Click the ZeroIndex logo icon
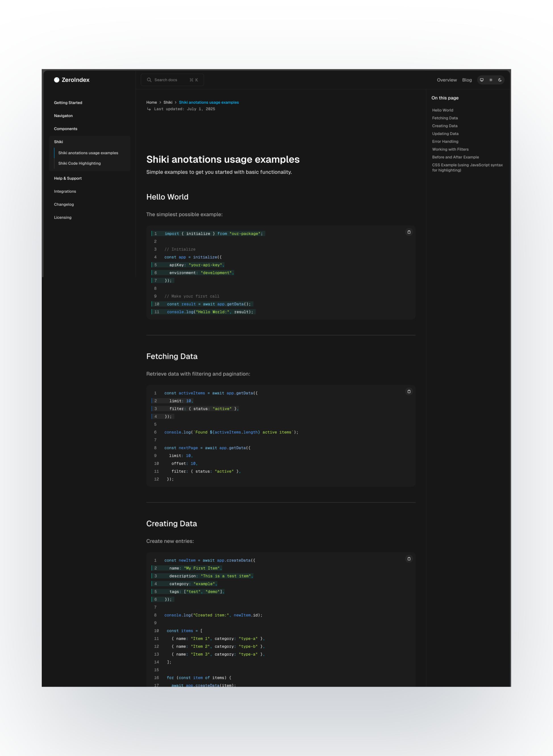Screen dimensions: 553x756 pyautogui.click(x=57, y=80)
